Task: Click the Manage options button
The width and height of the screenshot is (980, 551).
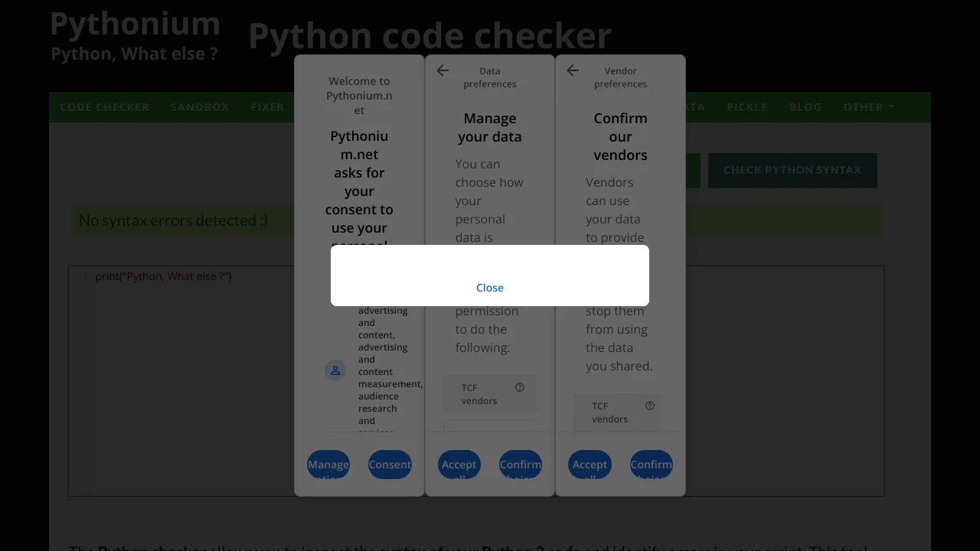Action: coord(328,465)
